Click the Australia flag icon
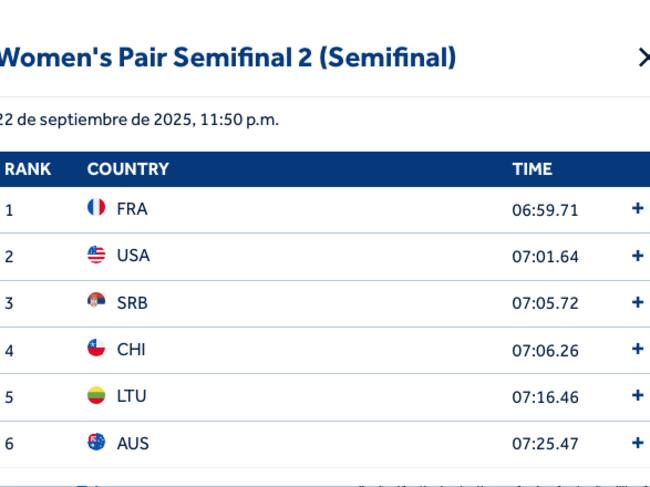The height and width of the screenshot is (487, 650). click(x=96, y=442)
